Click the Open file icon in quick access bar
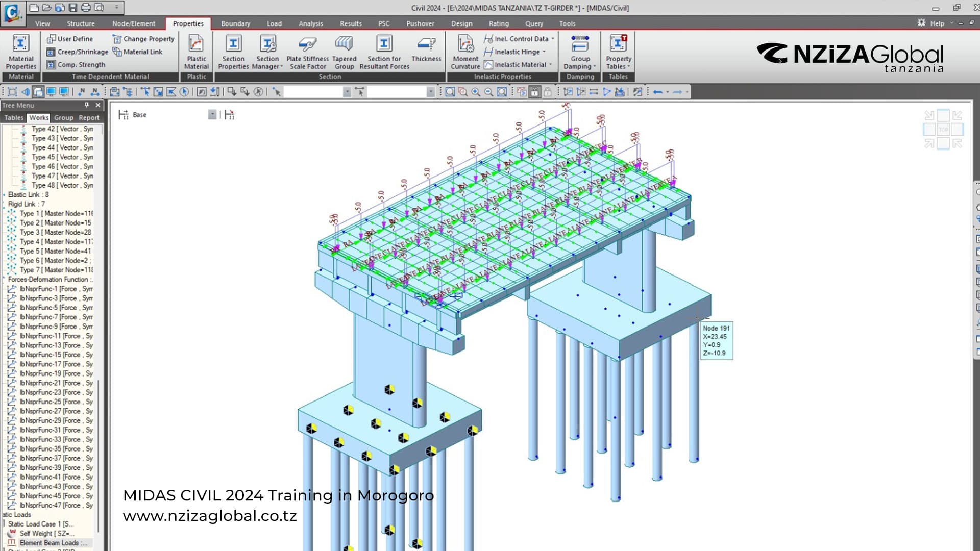 click(46, 8)
